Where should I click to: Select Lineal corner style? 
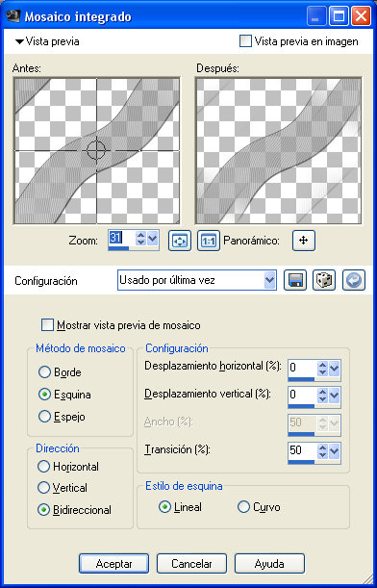click(x=164, y=507)
